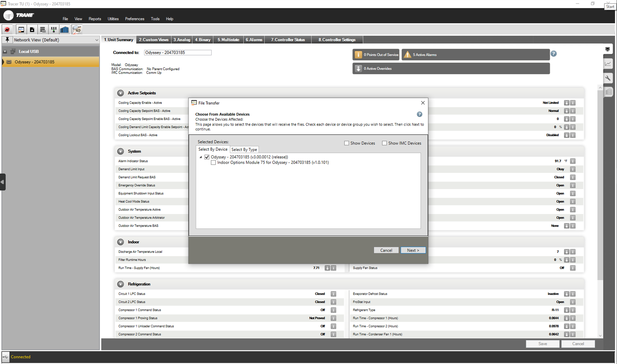
Task: Open the 2.Custom Views tab
Action: (154, 40)
